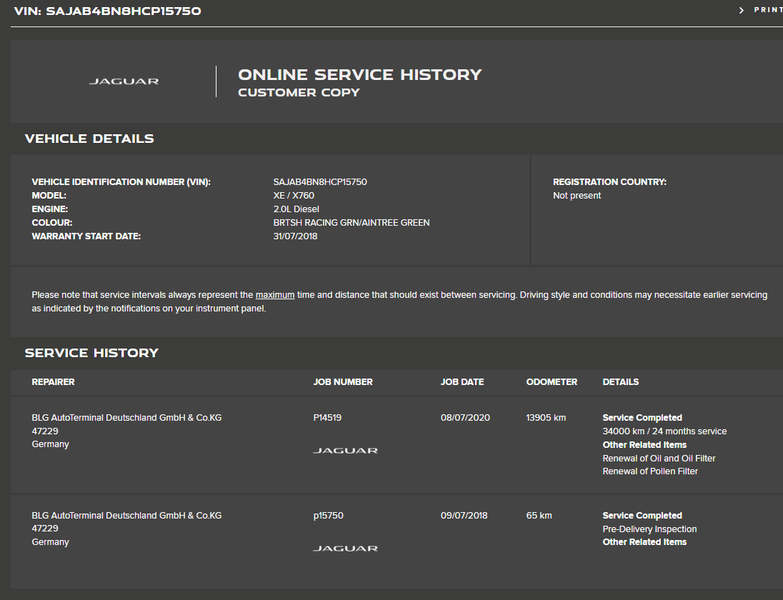The width and height of the screenshot is (783, 600).
Task: Click the 'ENGINE:' label
Action: pos(50,209)
